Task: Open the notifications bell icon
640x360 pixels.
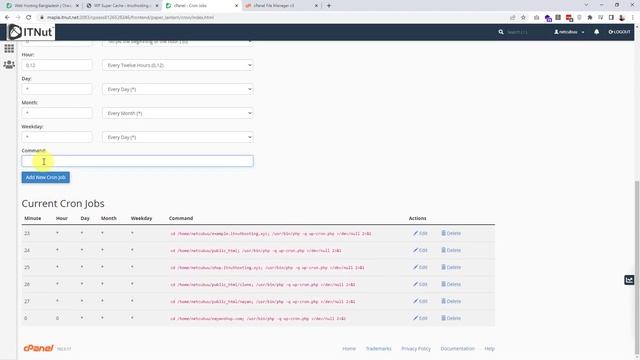Action: [x=596, y=32]
